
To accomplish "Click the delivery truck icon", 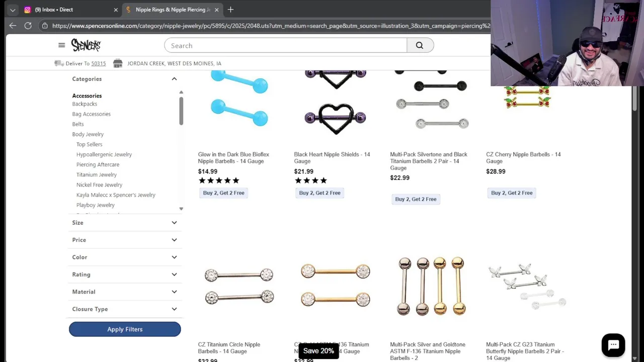I will 59,63.
